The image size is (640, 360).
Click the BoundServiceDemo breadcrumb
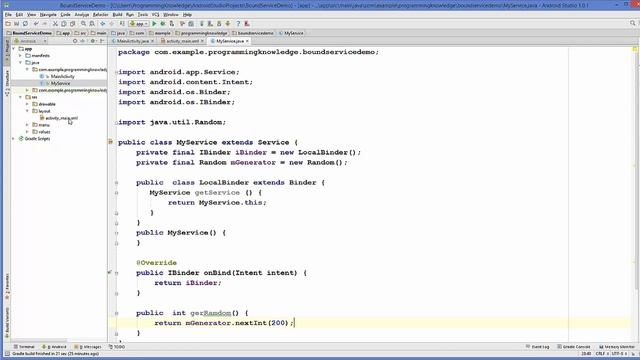click(x=29, y=33)
